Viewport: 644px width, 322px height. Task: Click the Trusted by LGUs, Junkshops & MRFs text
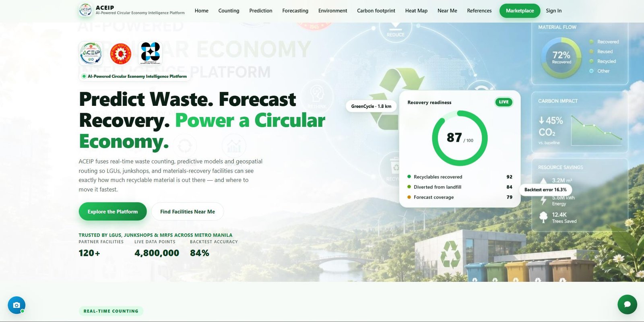point(155,235)
